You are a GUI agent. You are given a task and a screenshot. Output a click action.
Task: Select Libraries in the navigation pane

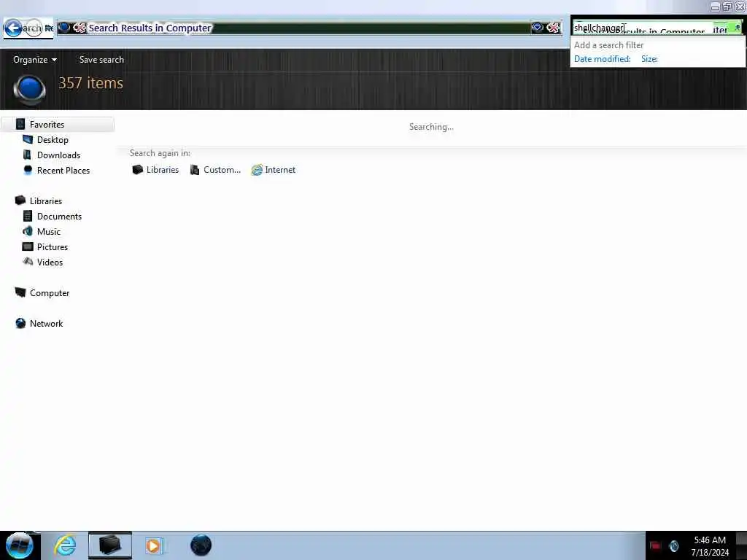pos(46,201)
